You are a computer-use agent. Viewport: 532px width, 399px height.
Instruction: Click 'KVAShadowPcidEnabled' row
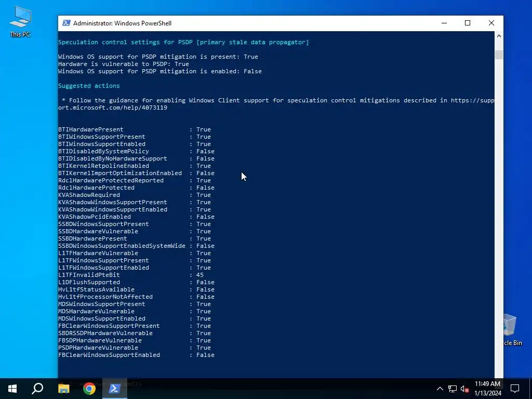[x=136, y=217]
